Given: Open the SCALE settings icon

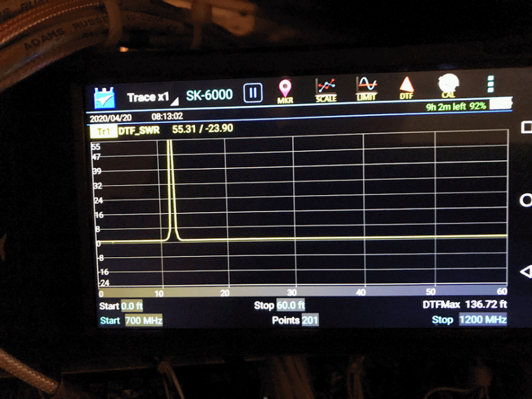Looking at the screenshot, I should point(326,90).
